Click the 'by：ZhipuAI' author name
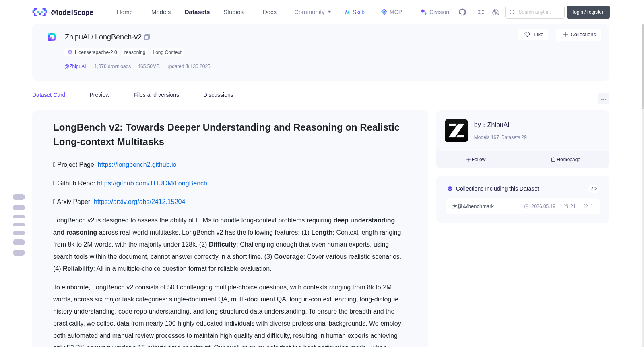 coord(492,125)
